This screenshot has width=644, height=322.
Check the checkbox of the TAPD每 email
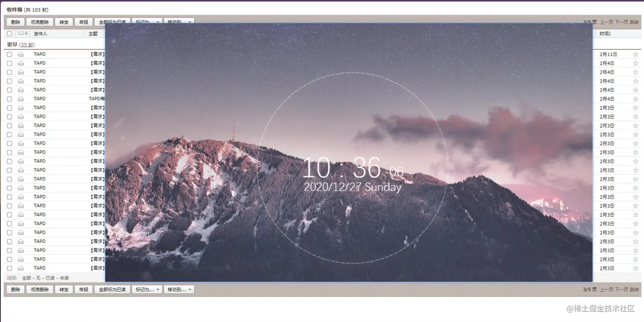tap(9, 99)
